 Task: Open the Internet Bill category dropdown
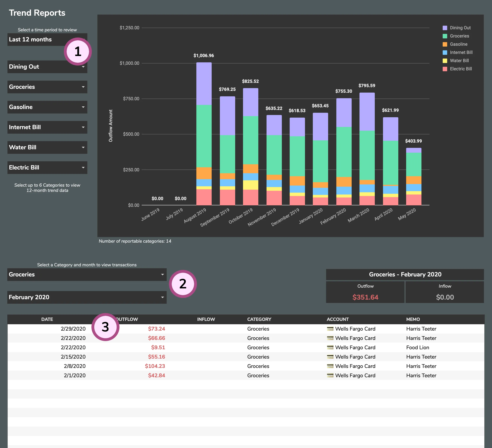(x=47, y=127)
